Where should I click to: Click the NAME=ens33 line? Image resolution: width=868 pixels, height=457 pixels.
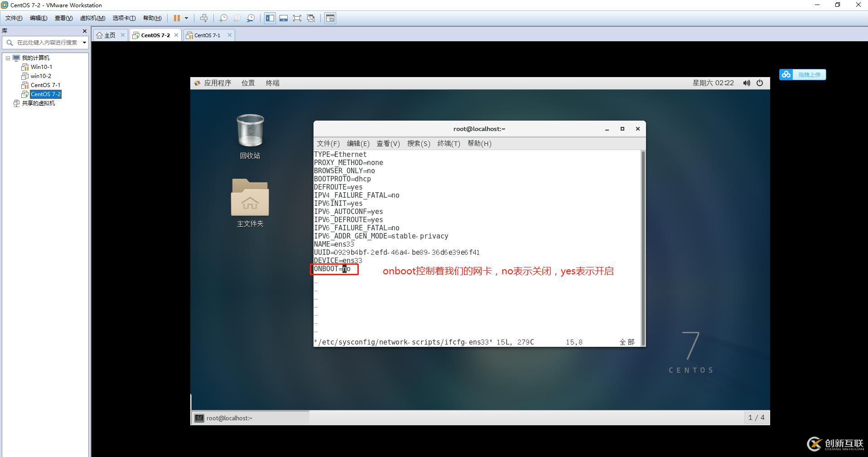[334, 244]
